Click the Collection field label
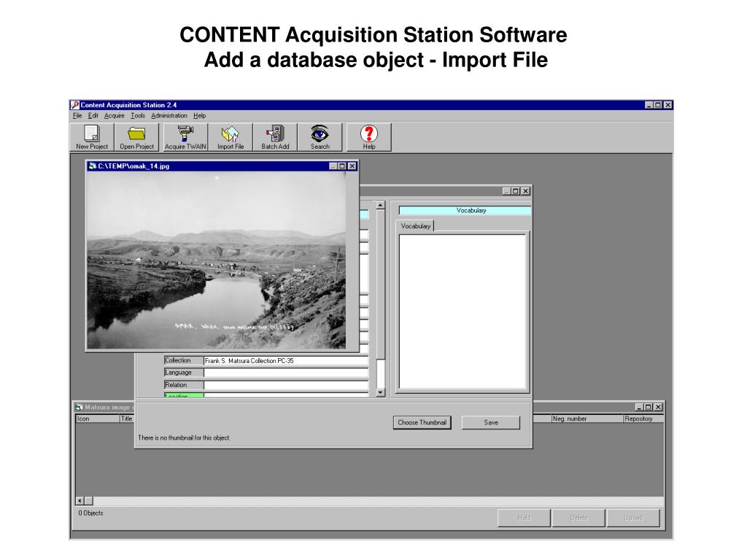Viewport: 747px width, 560px height. click(x=184, y=361)
